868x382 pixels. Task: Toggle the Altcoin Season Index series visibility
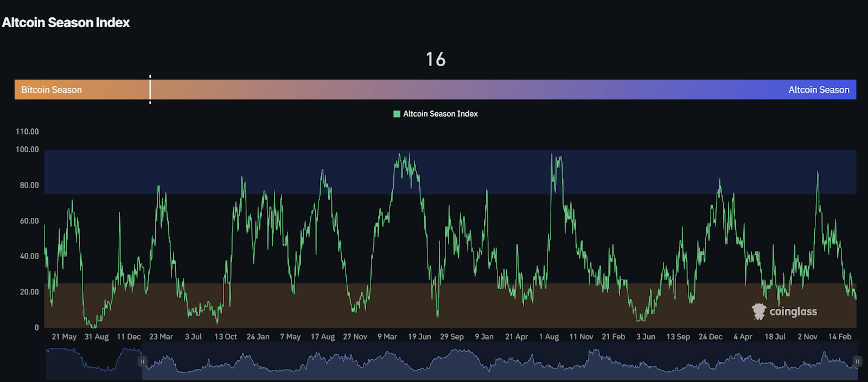(x=435, y=114)
